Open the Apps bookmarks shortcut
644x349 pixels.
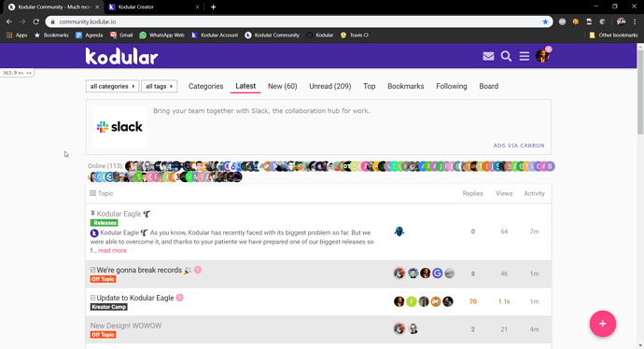pos(17,35)
